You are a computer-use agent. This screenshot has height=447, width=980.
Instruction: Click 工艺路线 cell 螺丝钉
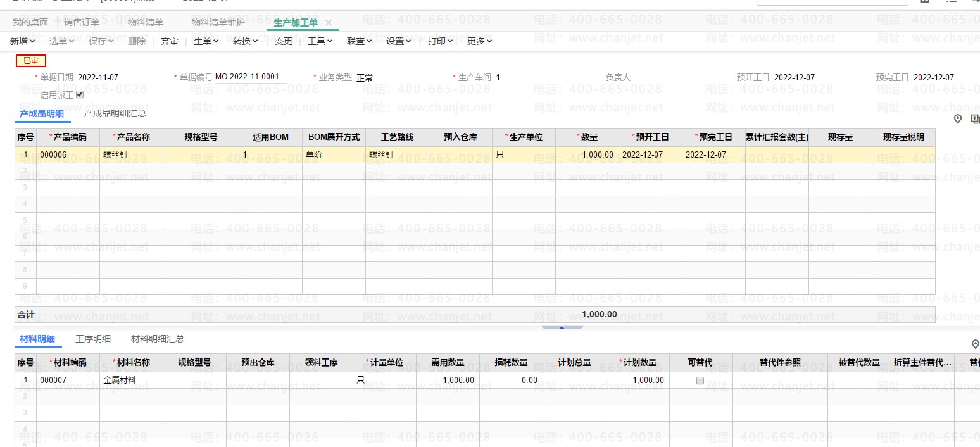coord(397,154)
